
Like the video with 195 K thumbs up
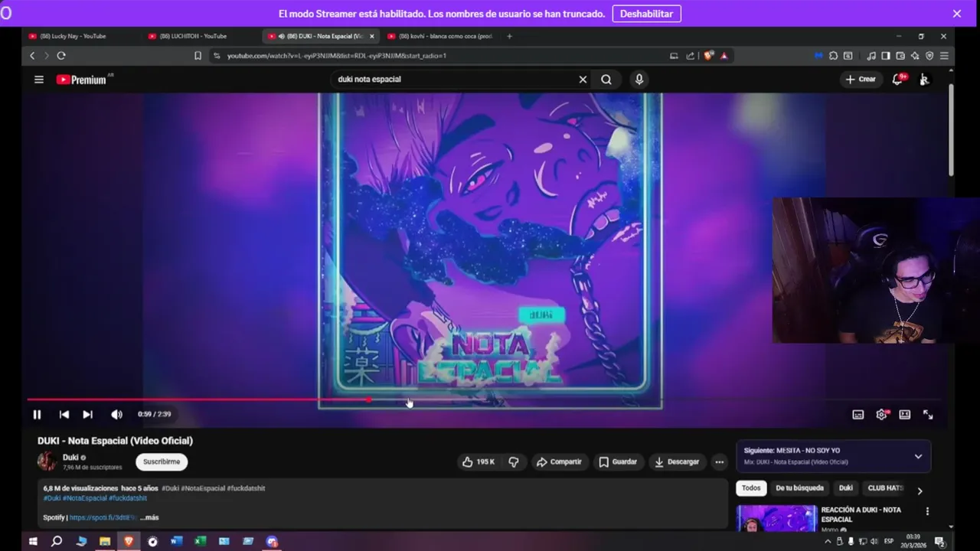pyautogui.click(x=479, y=461)
